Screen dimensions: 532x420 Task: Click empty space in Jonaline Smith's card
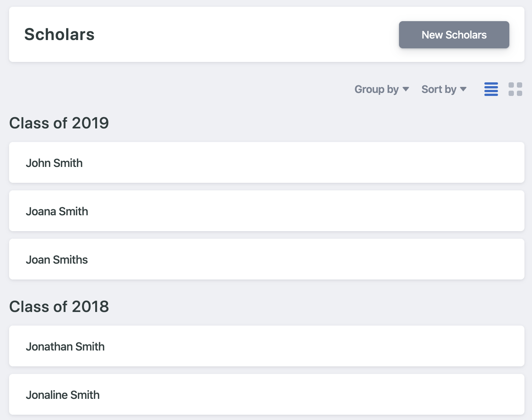tap(302, 395)
